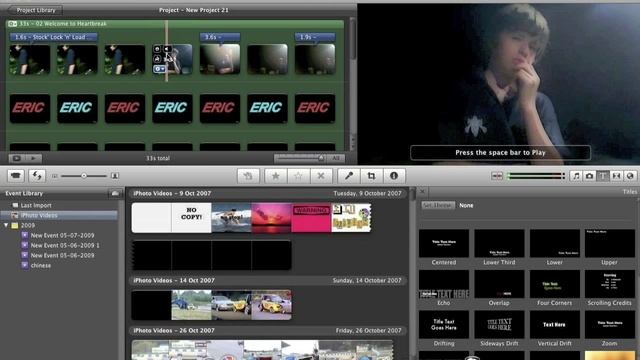640x360 pixels.
Task: Open the crop and rotate tool
Action: (371, 176)
